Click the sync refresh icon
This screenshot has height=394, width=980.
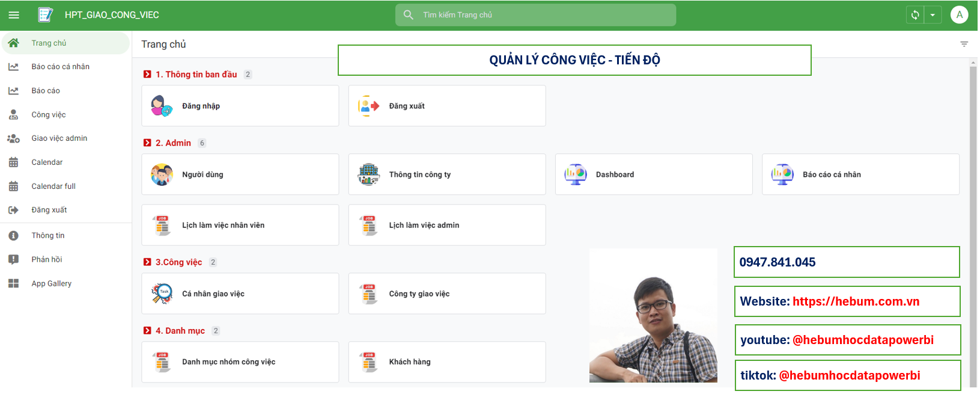[915, 15]
